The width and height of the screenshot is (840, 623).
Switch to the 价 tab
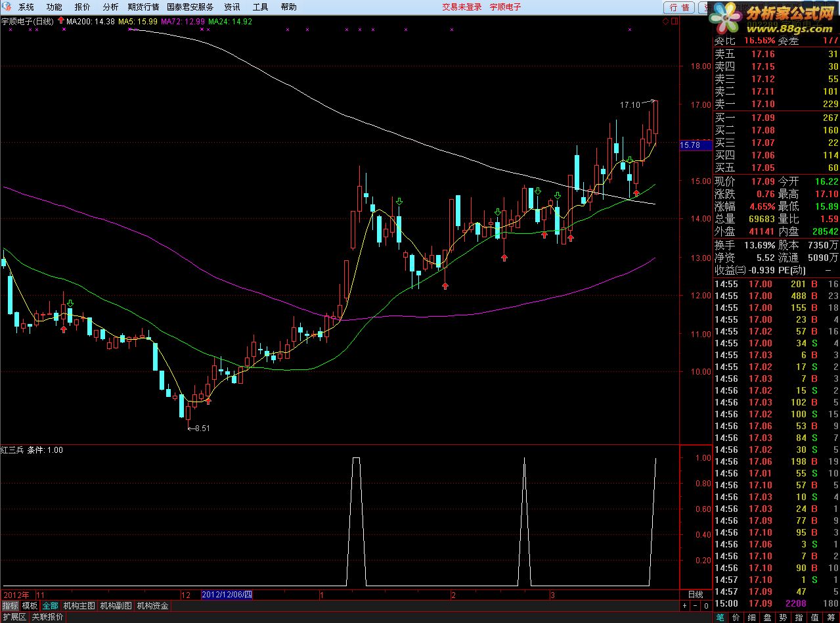point(736,618)
